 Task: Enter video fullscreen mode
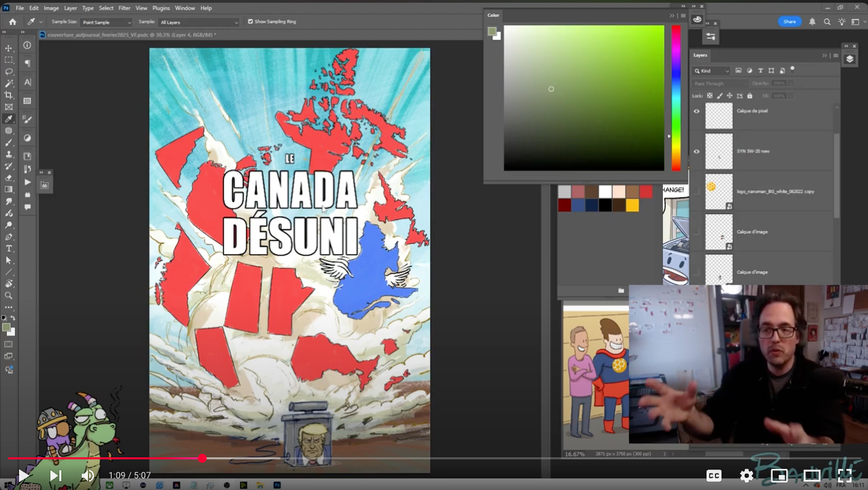[x=845, y=476]
